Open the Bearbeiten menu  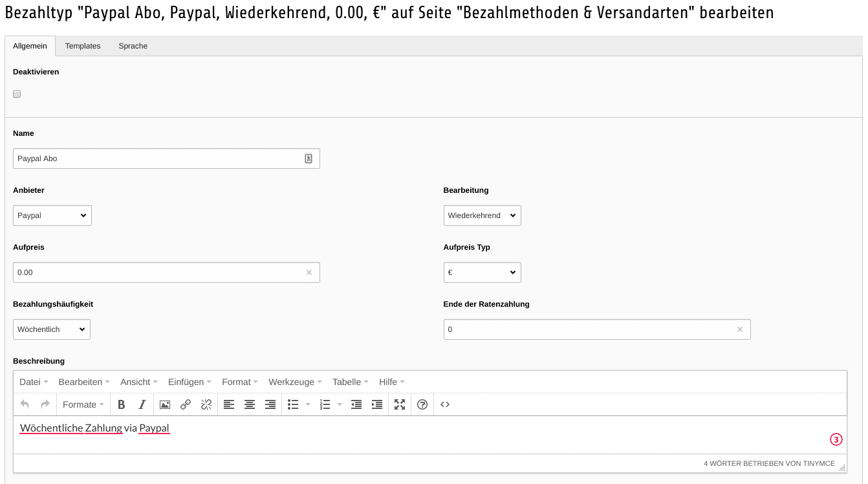click(x=84, y=382)
